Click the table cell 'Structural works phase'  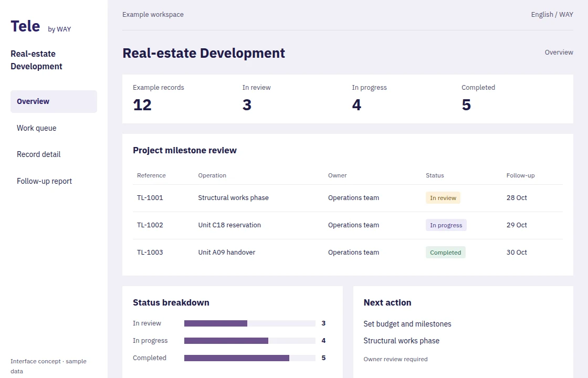[233, 197]
